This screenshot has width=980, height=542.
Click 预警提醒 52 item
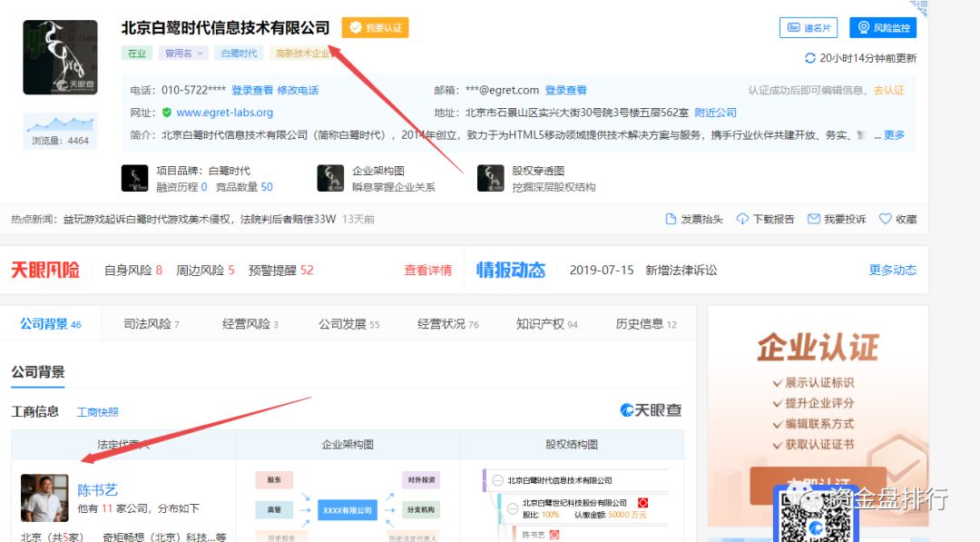280,270
